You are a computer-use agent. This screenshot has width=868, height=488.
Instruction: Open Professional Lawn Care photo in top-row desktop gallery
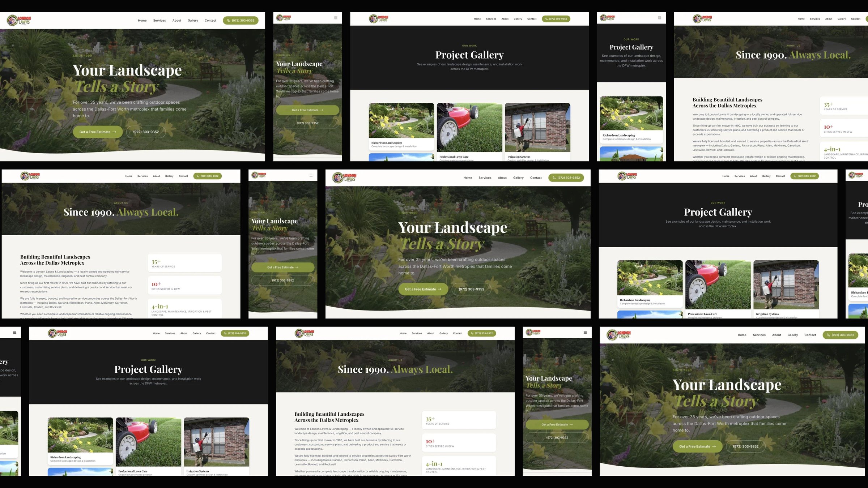coord(469,128)
